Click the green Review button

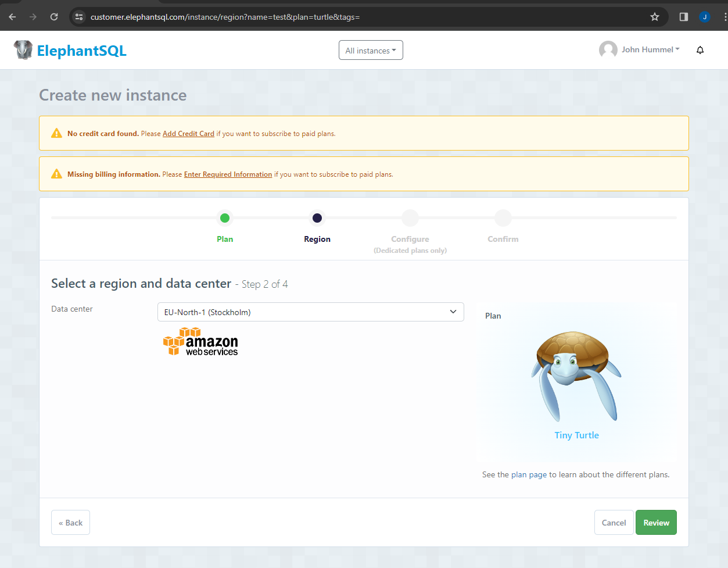coord(656,523)
